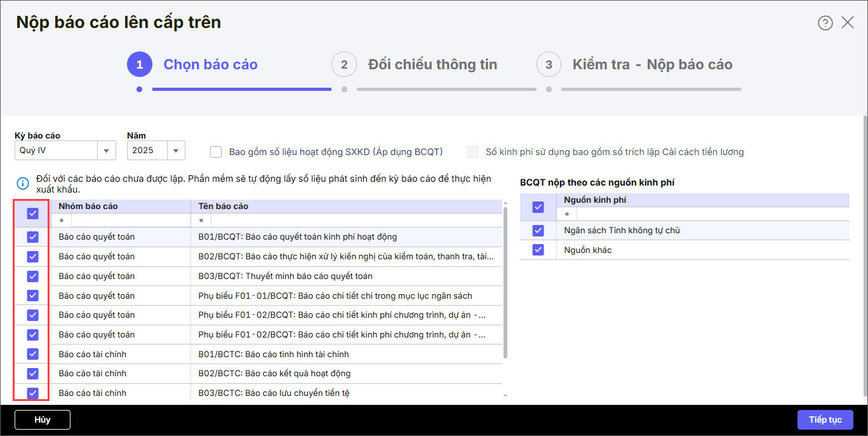Click step 3 circle Kiểm tra - Nộp báo cáo
This screenshot has width=868, height=436.
[x=549, y=64]
